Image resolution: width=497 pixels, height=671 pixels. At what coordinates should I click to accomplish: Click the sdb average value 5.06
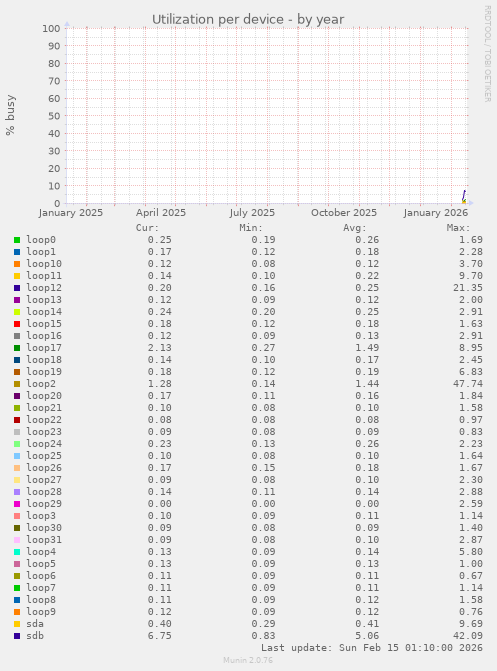[x=367, y=636]
